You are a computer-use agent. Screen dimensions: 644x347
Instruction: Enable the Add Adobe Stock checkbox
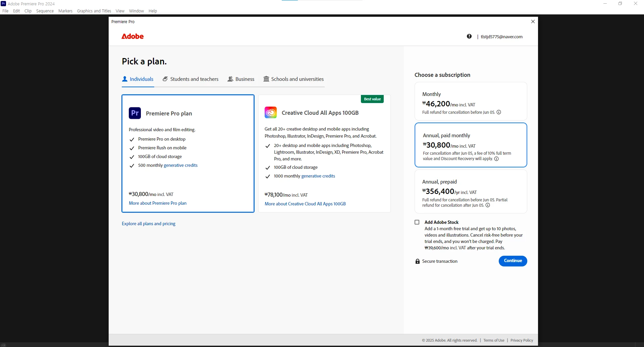coord(417,222)
